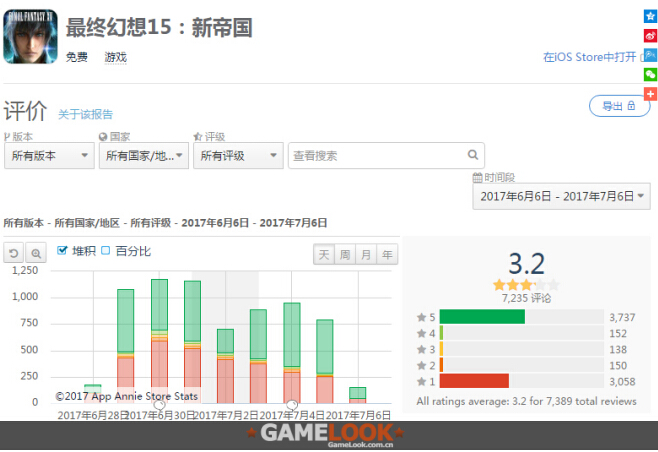This screenshot has height=452, width=658.
Task: Click the 152 four-star count
Action: pyautogui.click(x=618, y=334)
